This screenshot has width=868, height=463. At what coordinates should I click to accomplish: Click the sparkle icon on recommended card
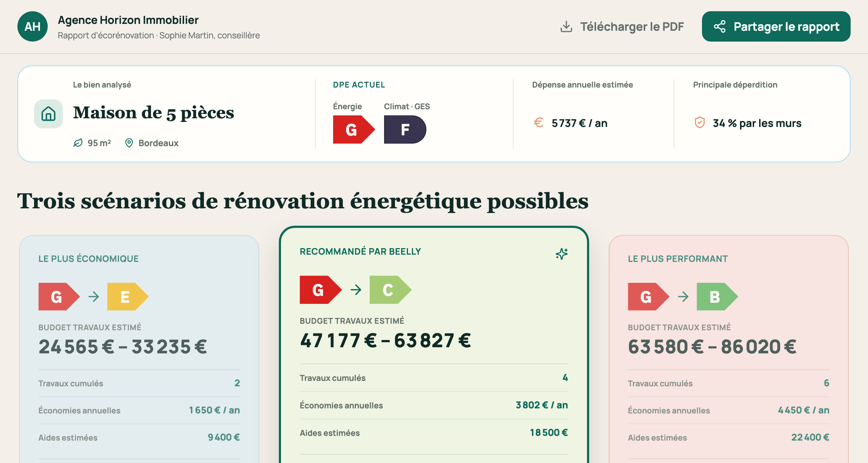point(562,254)
